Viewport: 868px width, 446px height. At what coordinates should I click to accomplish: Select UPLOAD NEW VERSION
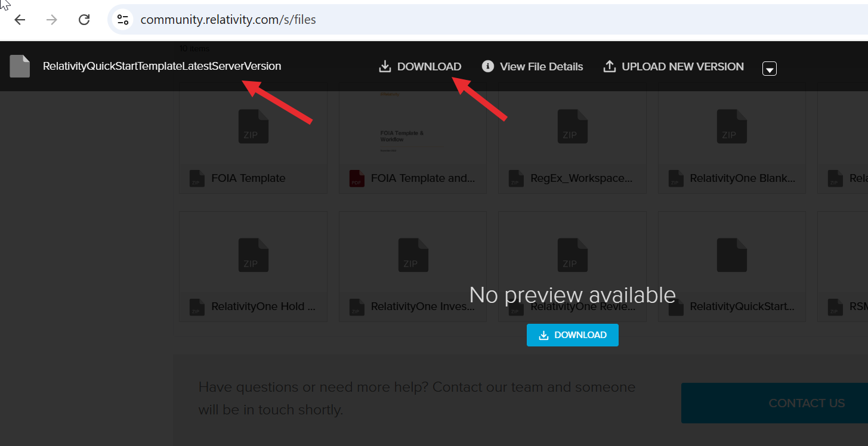click(x=682, y=67)
